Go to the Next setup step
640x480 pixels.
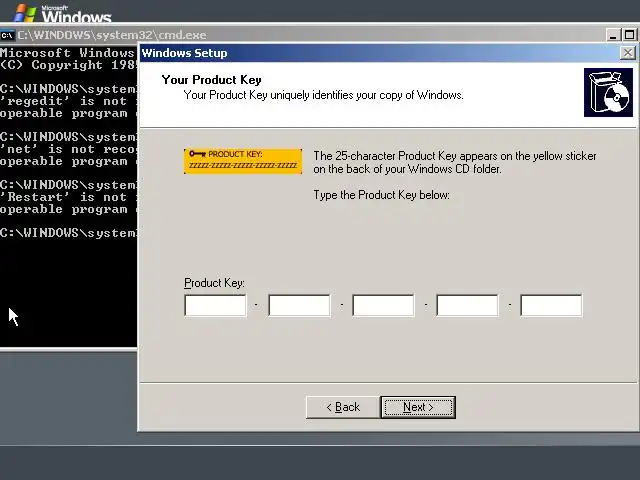(x=418, y=407)
